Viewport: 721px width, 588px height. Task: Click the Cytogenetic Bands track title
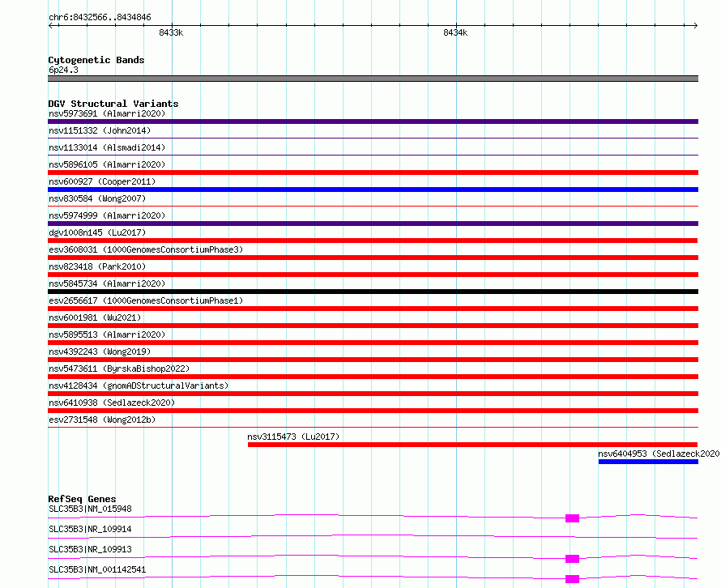[96, 60]
